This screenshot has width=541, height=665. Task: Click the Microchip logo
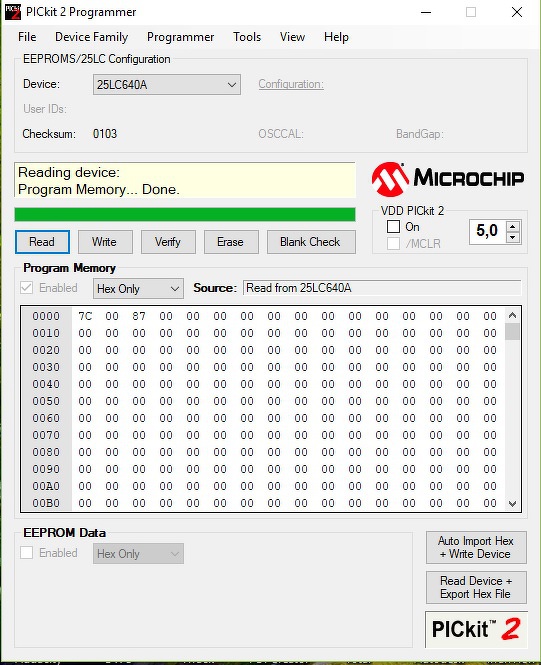tap(447, 179)
